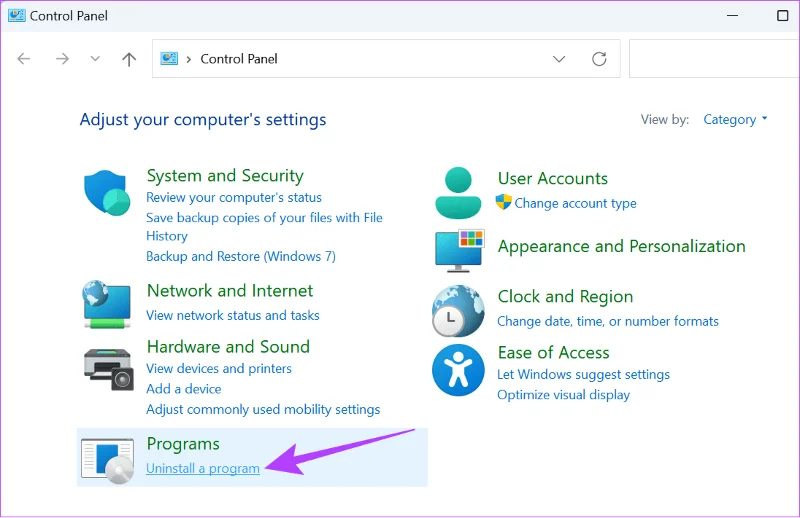Click the Clock and Region globe icon
The image size is (800, 518).
tap(458, 311)
